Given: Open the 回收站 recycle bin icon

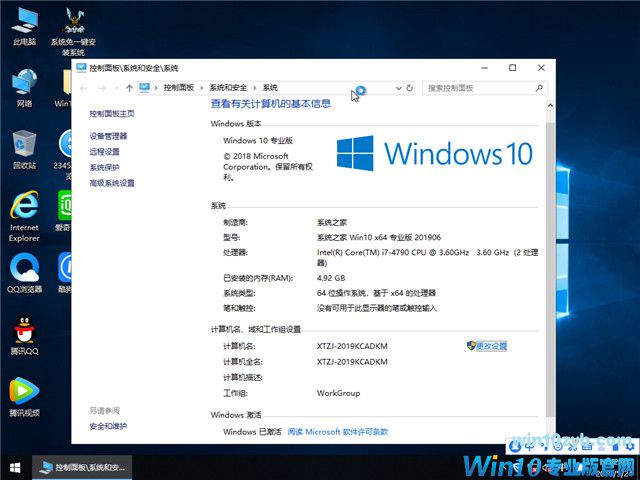Looking at the screenshot, I should pos(24,149).
